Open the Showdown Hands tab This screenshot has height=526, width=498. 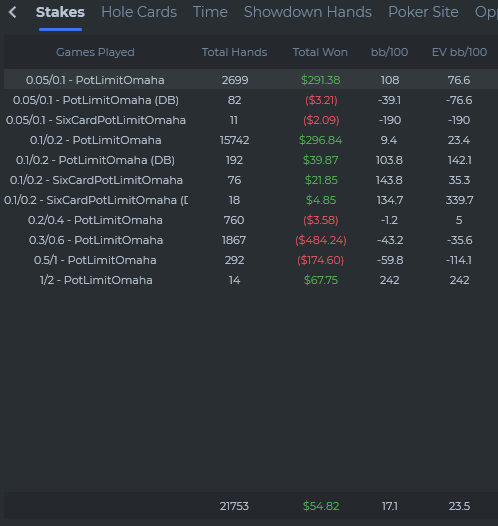[308, 12]
